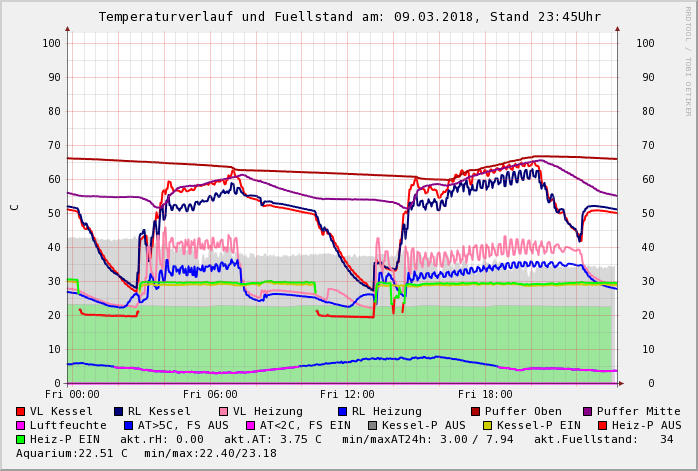Select the blue RL Heizung legend swatch
Image resolution: width=698 pixels, height=471 pixels.
tap(342, 411)
